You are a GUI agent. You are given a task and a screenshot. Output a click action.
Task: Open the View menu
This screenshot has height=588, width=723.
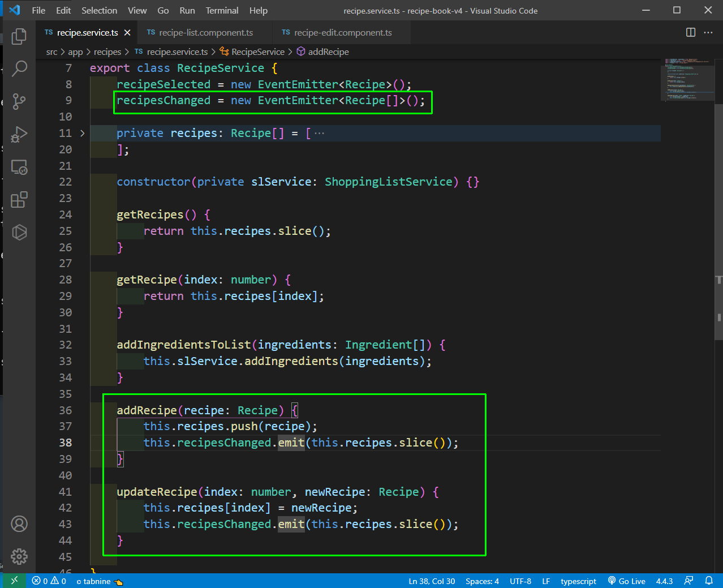coord(137,10)
